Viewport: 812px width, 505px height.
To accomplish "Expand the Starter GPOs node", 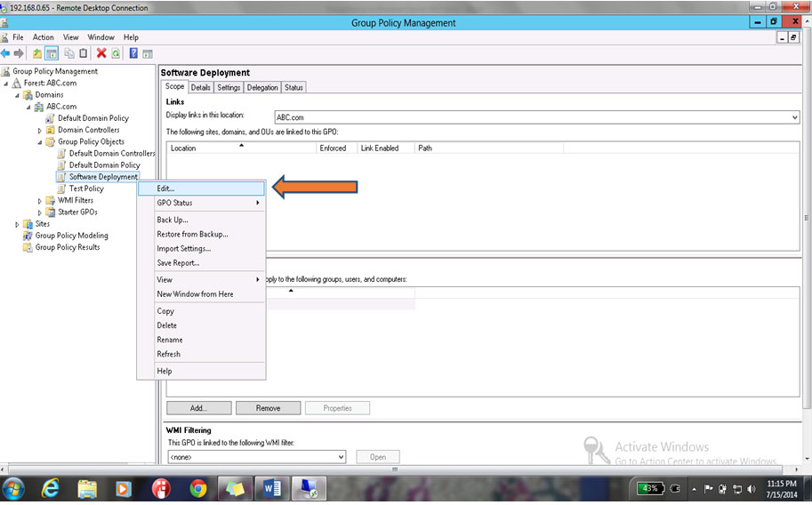I will click(40, 212).
